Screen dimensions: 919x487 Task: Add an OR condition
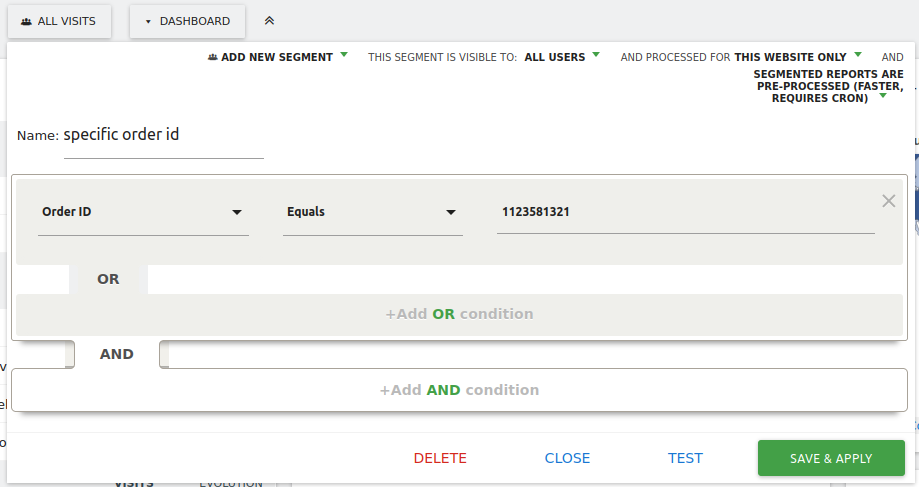459,314
